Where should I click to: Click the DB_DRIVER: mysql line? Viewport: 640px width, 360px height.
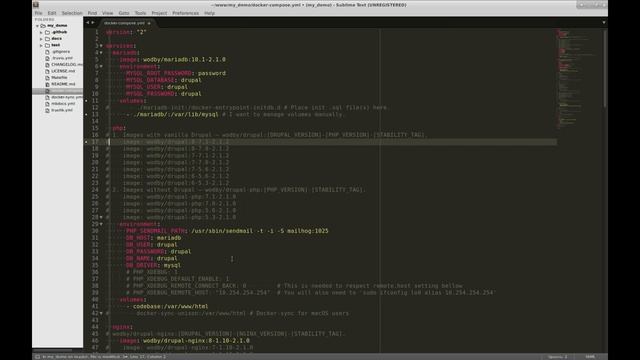pos(153,265)
